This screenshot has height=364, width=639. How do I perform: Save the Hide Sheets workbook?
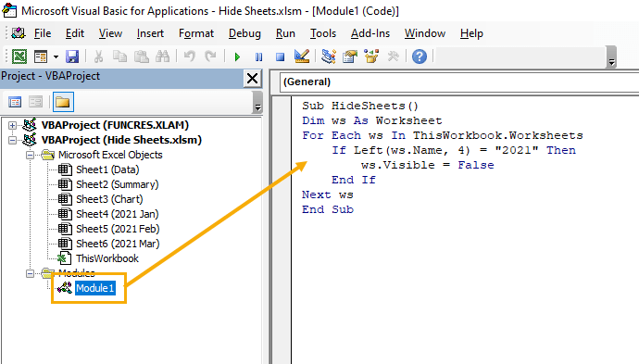pos(72,56)
